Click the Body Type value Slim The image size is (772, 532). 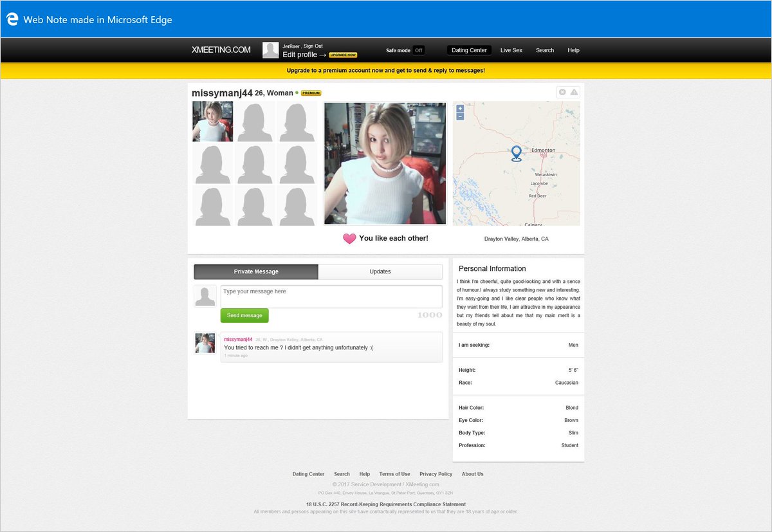[573, 433]
